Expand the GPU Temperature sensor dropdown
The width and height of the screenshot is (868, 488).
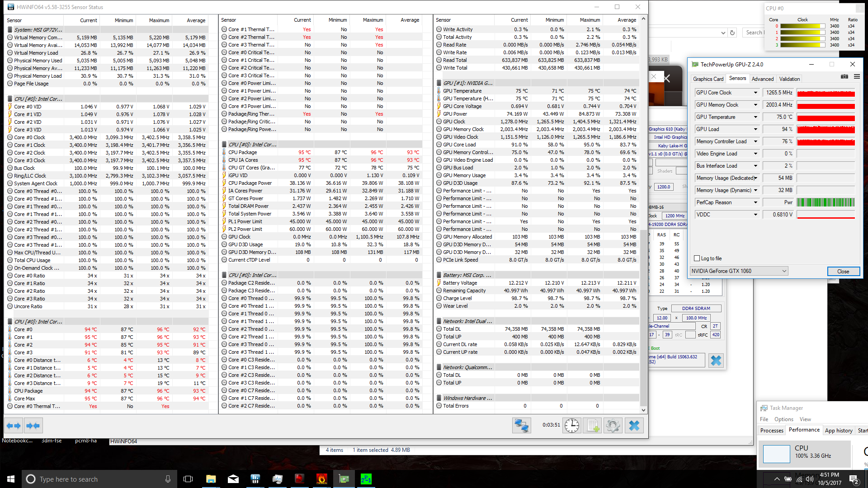point(755,117)
